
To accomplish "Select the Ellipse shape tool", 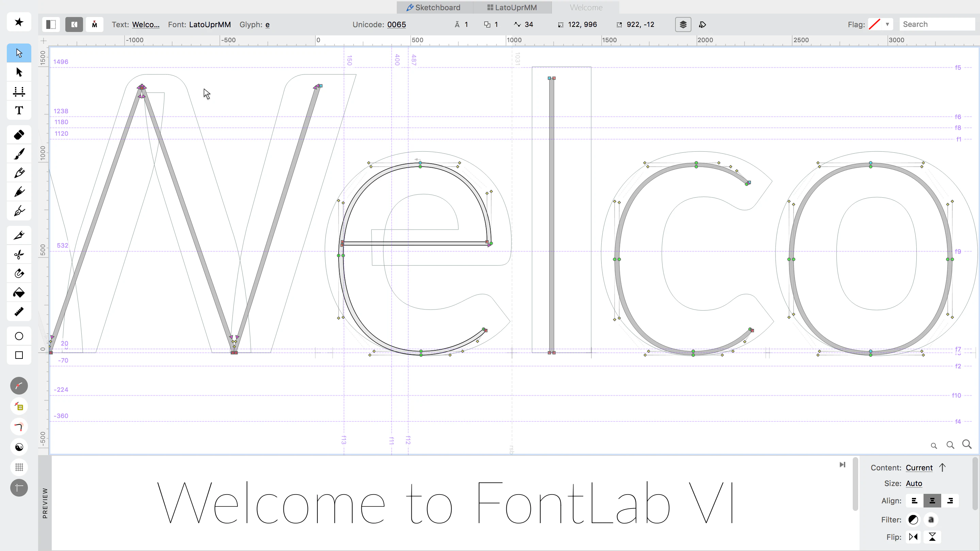I will tap(19, 336).
